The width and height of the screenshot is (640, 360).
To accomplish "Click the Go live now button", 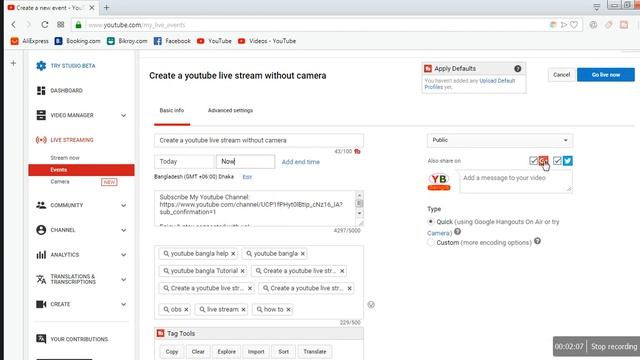I will [606, 75].
